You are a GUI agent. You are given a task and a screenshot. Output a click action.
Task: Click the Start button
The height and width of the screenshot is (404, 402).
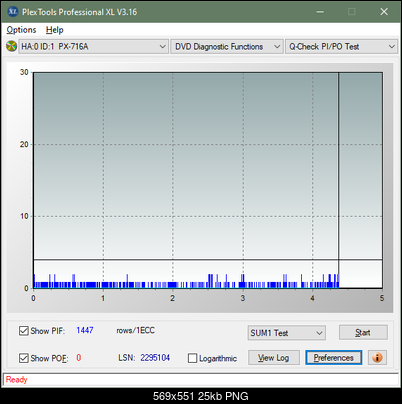(363, 333)
